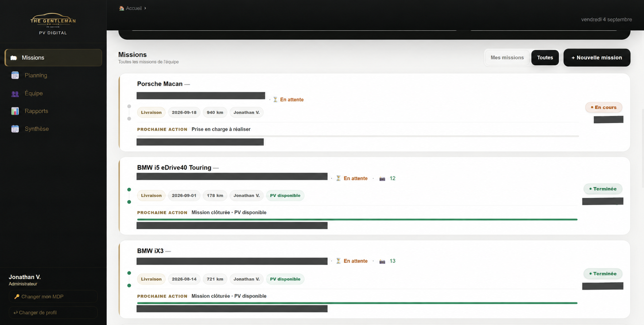This screenshot has width=644, height=325.
Task: Click the BMW iX3 green progress bar
Action: (357, 303)
